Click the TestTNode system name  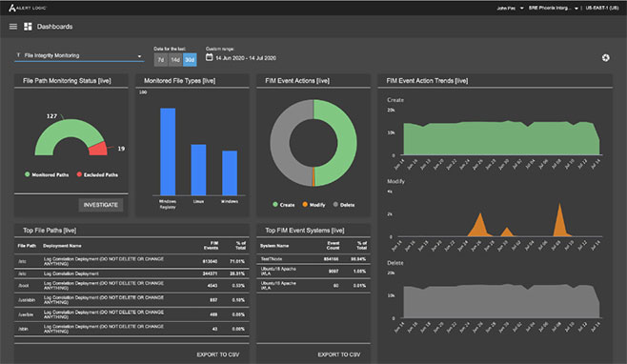(x=272, y=259)
